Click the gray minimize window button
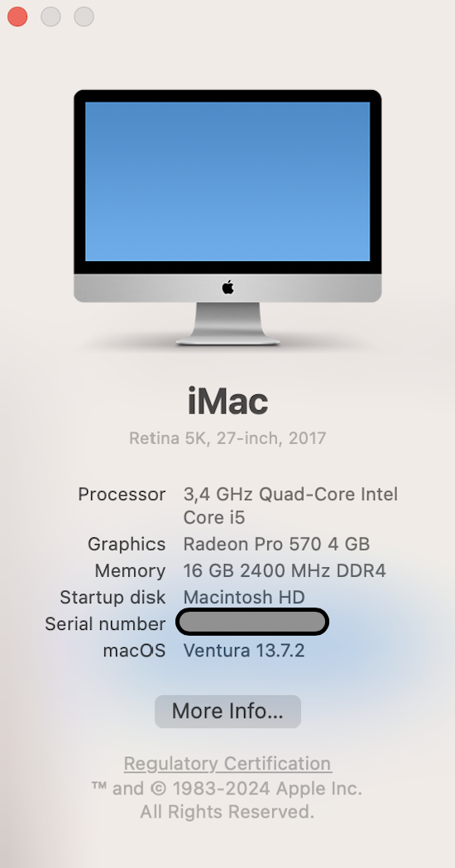Image resolution: width=455 pixels, height=868 pixels. pos(51,17)
